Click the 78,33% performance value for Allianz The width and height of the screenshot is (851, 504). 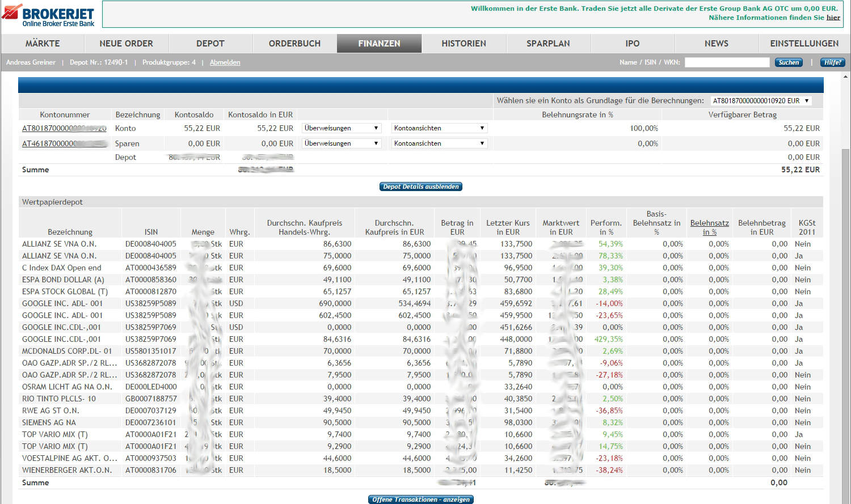[611, 256]
